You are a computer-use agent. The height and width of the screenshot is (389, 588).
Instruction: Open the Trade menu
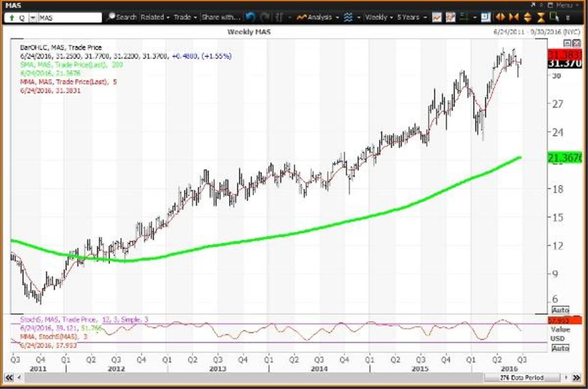185,17
